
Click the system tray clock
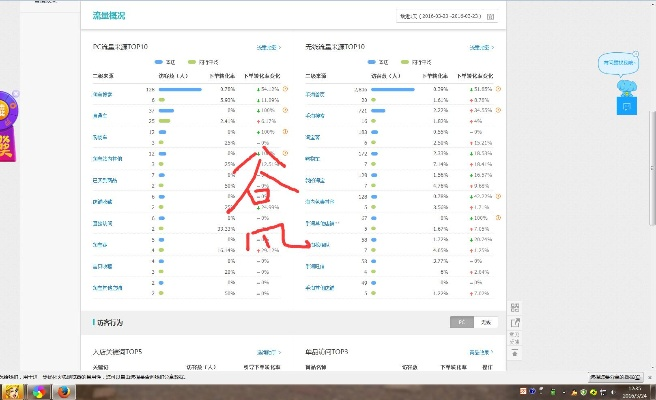coord(634,392)
